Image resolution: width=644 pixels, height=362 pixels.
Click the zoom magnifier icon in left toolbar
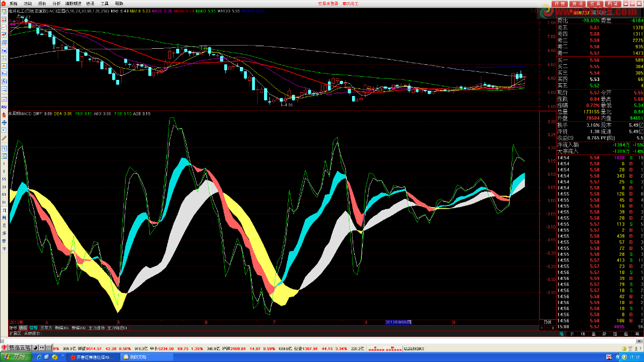[4, 89]
